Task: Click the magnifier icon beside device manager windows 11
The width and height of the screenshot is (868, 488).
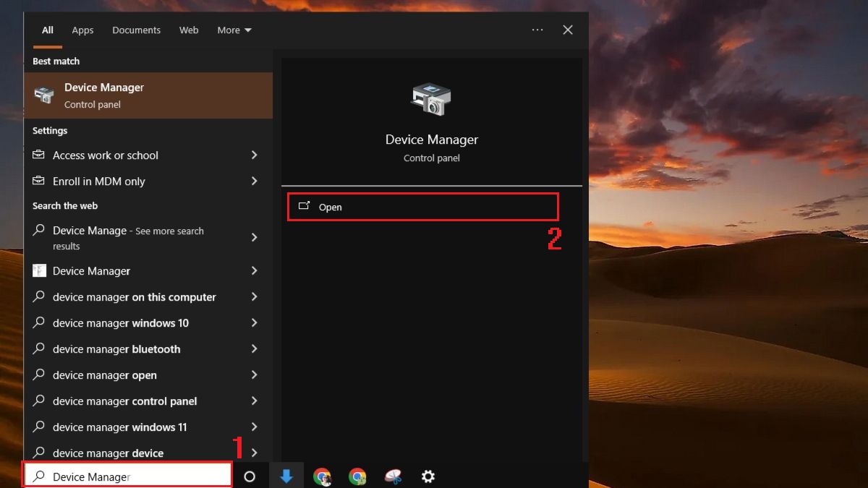Action: 39,427
